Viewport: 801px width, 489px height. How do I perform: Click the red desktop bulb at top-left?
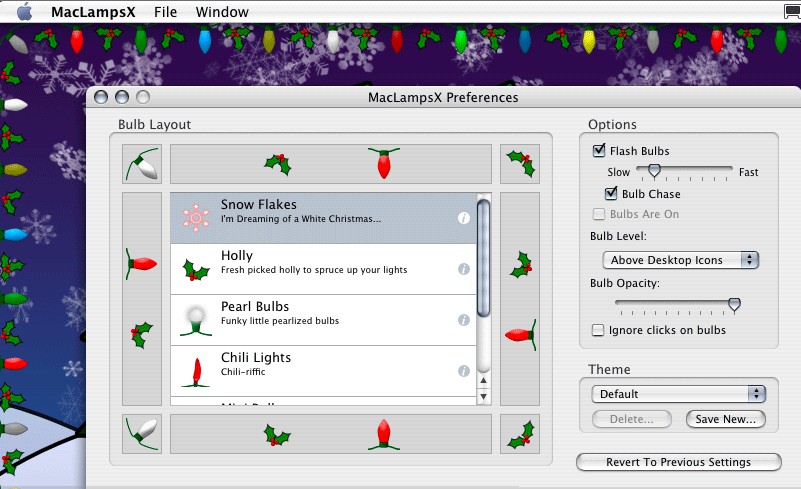pos(77,41)
